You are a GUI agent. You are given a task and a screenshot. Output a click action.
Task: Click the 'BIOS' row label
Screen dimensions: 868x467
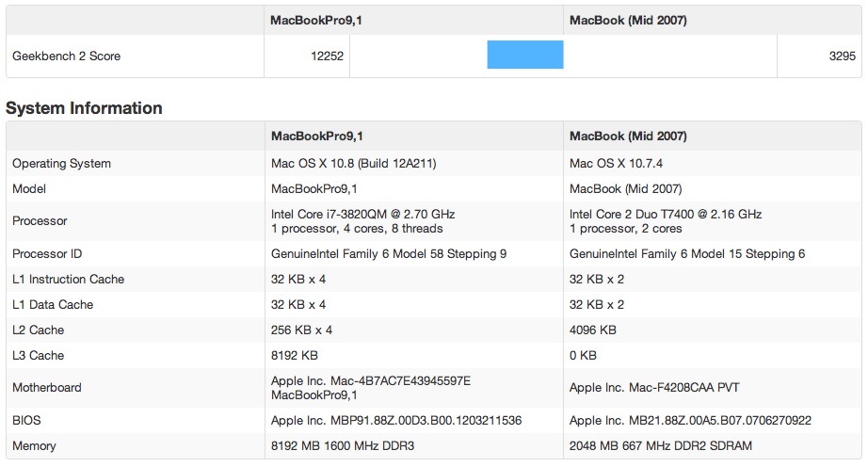click(x=26, y=421)
